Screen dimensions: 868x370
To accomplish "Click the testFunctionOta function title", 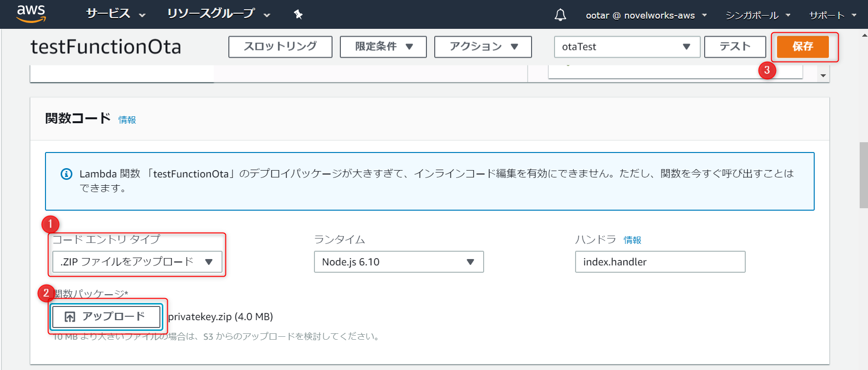I will click(106, 47).
